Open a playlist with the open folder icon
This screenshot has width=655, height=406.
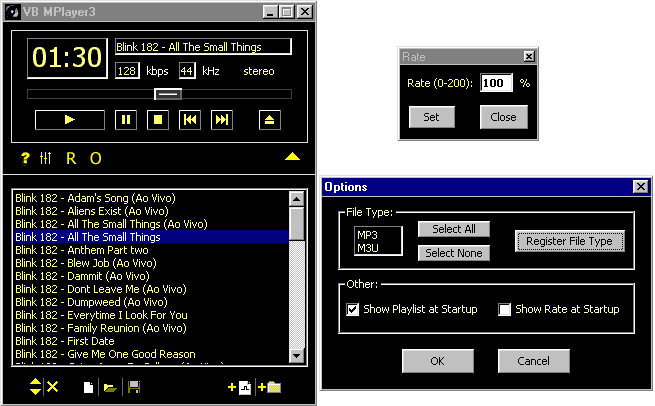(x=109, y=387)
